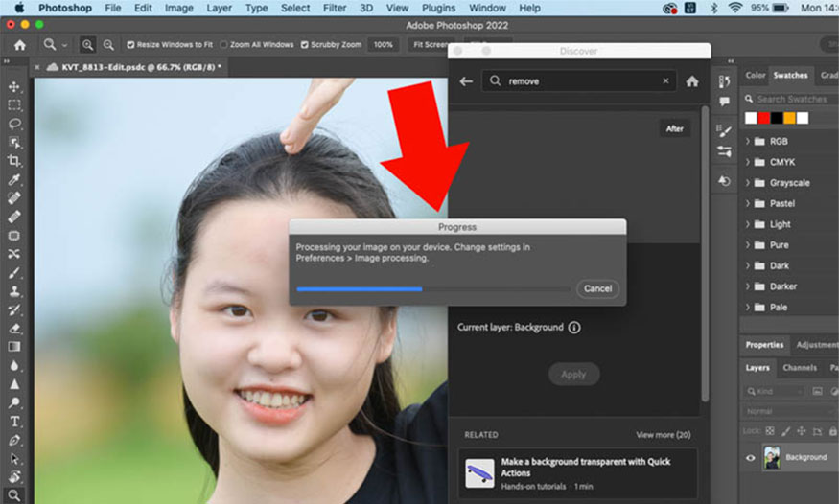Viewport: 839px width, 504px height.
Task: Select the Dodge tool
Action: tap(14, 403)
